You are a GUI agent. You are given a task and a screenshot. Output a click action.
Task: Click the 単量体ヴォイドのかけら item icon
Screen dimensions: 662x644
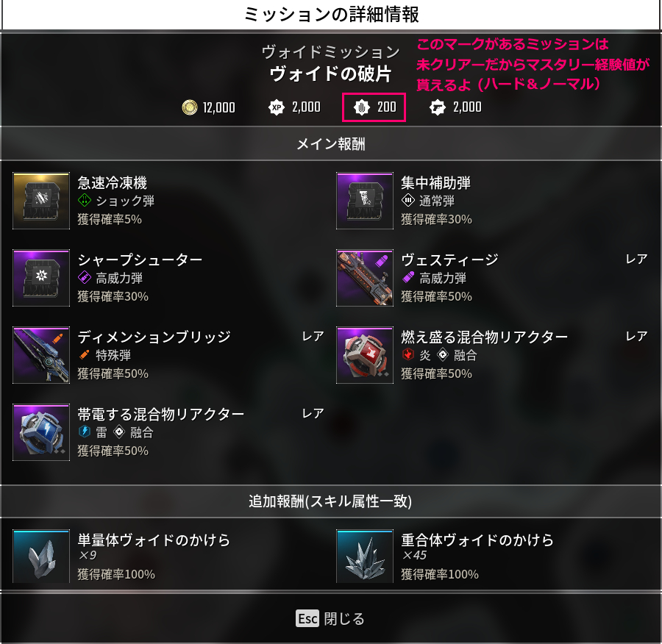point(41,557)
